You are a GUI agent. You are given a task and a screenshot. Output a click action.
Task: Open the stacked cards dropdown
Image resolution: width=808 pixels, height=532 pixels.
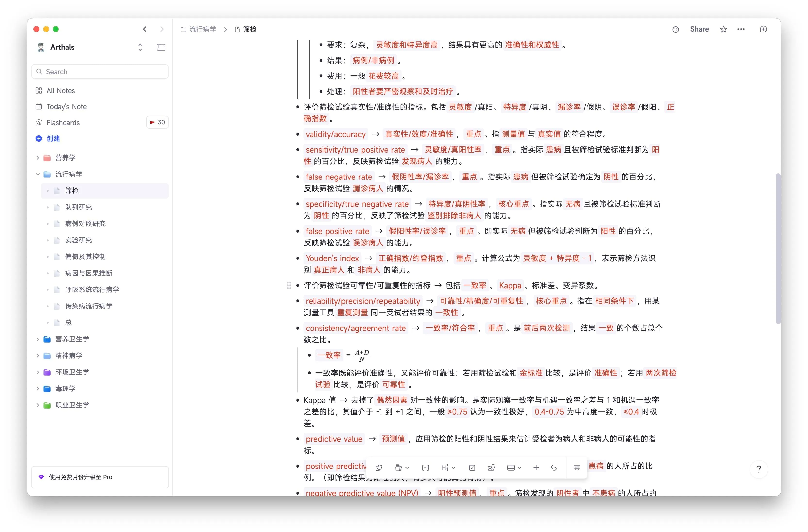tap(402, 468)
